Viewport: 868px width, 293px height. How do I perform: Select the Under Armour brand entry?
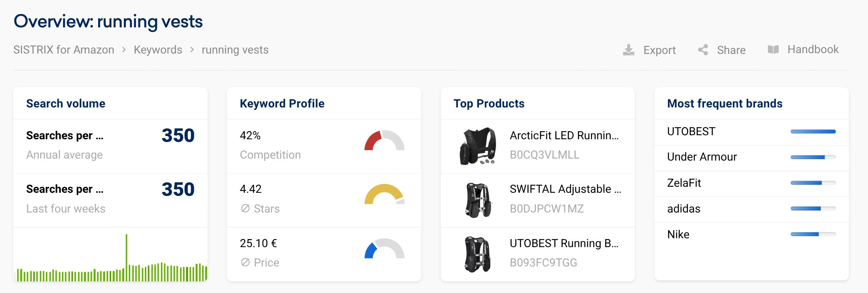702,157
